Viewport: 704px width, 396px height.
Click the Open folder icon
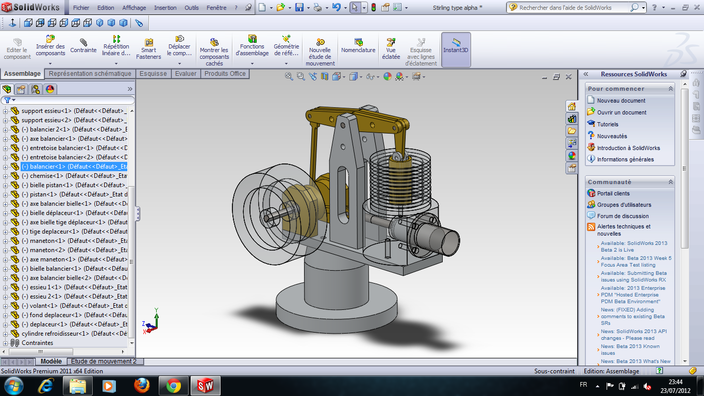click(281, 8)
